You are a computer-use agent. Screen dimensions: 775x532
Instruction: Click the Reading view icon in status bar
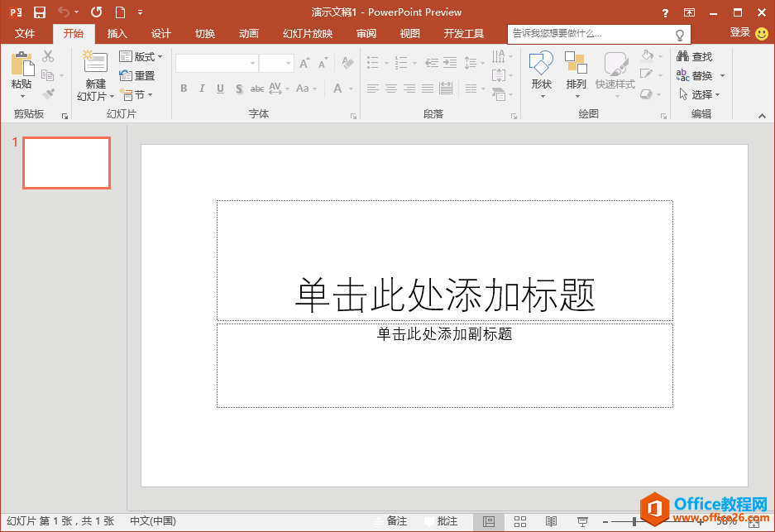pos(551,521)
